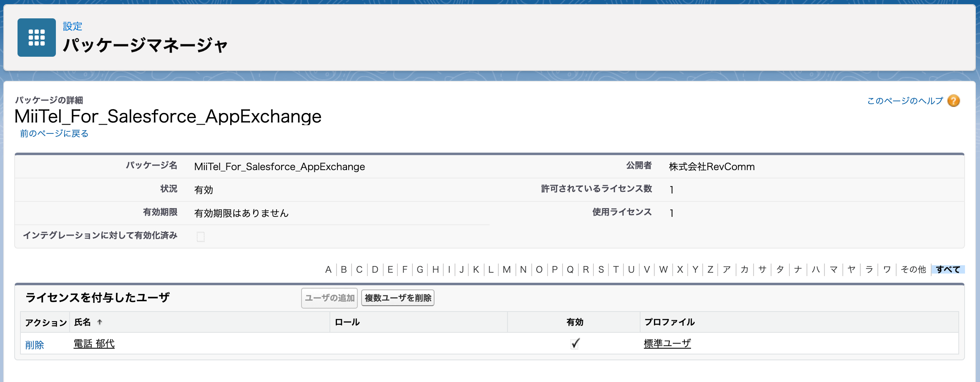Filter users by letter D
Screen dimensions: 980x382
[375, 269]
